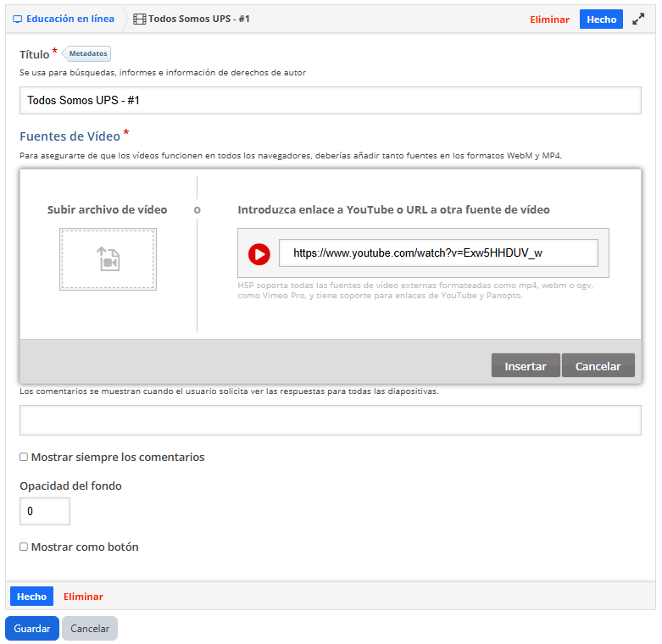Cancel the video source dialog
The width and height of the screenshot is (662, 644).
tap(598, 366)
